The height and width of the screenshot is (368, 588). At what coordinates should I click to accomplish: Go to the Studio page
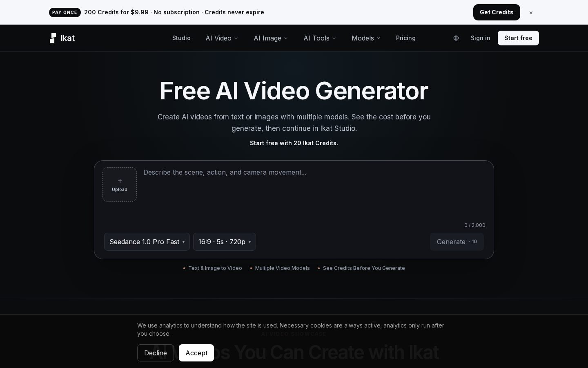point(181,38)
